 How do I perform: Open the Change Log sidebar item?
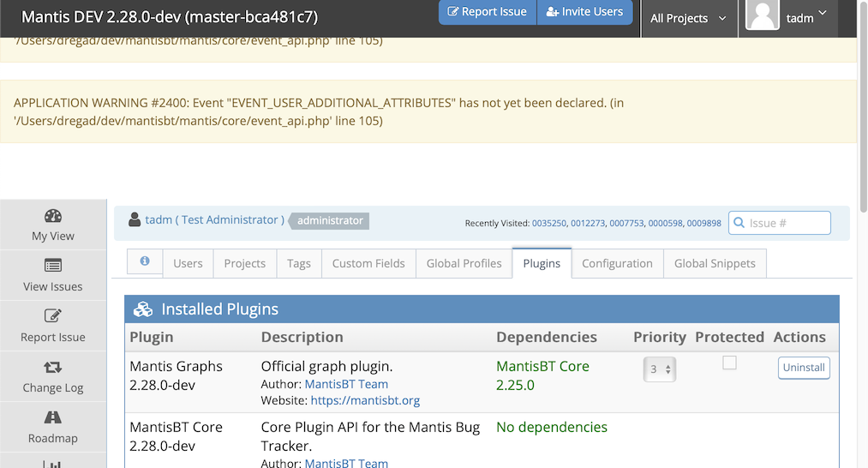tap(53, 377)
